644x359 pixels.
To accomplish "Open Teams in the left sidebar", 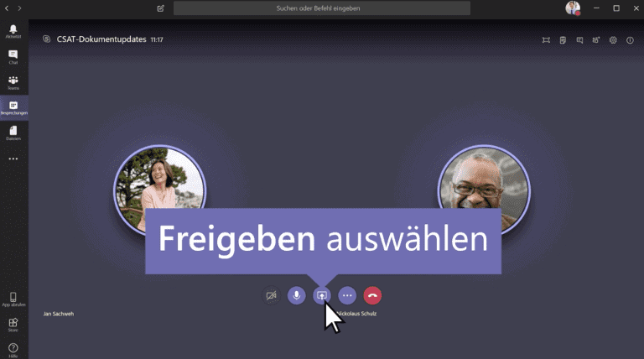I will tap(13, 82).
